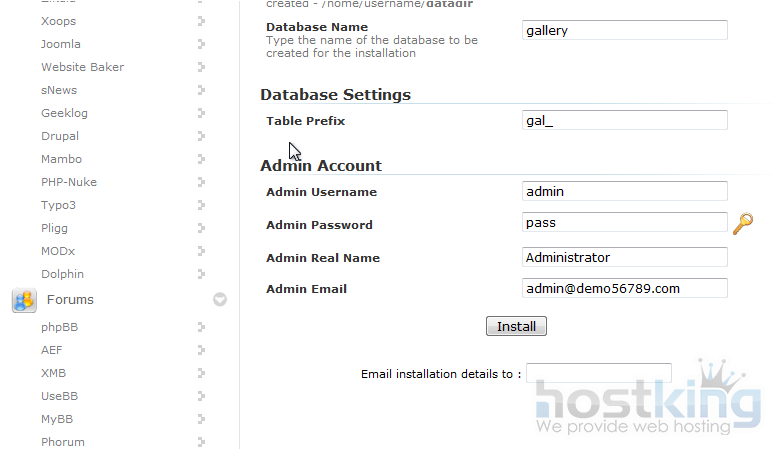Select PHP-Nuke in the sidebar
776x450 pixels.
pyautogui.click(x=69, y=182)
